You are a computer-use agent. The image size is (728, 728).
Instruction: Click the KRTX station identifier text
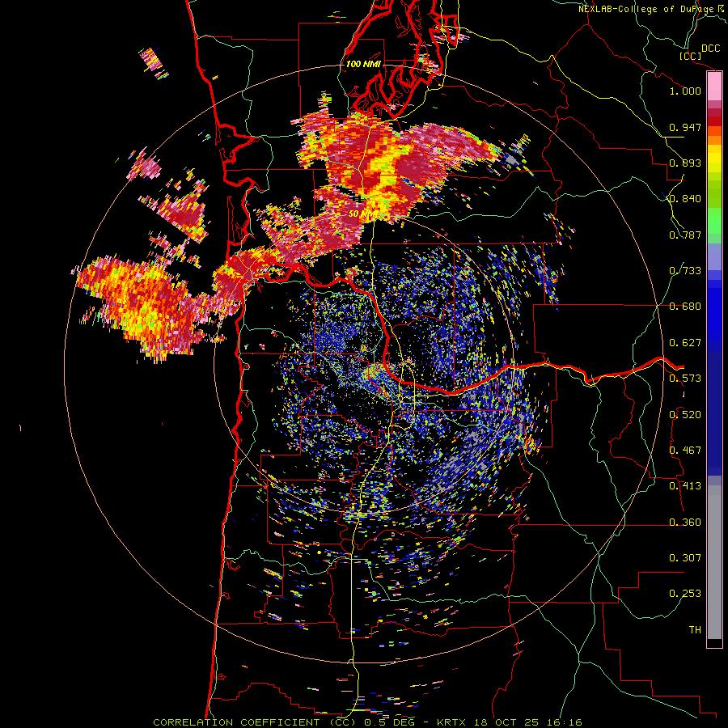[x=451, y=722]
